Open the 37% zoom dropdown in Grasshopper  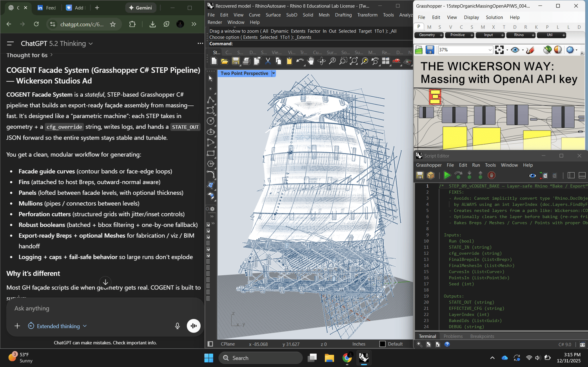(490, 50)
